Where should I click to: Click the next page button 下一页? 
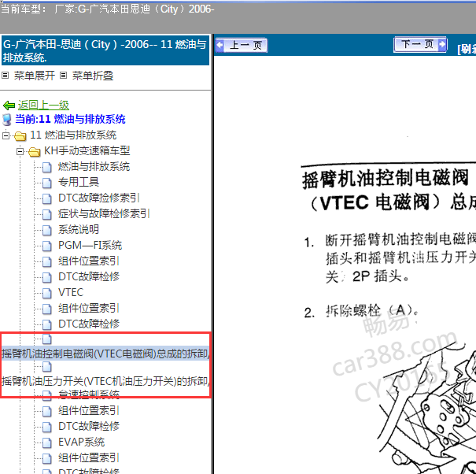[420, 45]
